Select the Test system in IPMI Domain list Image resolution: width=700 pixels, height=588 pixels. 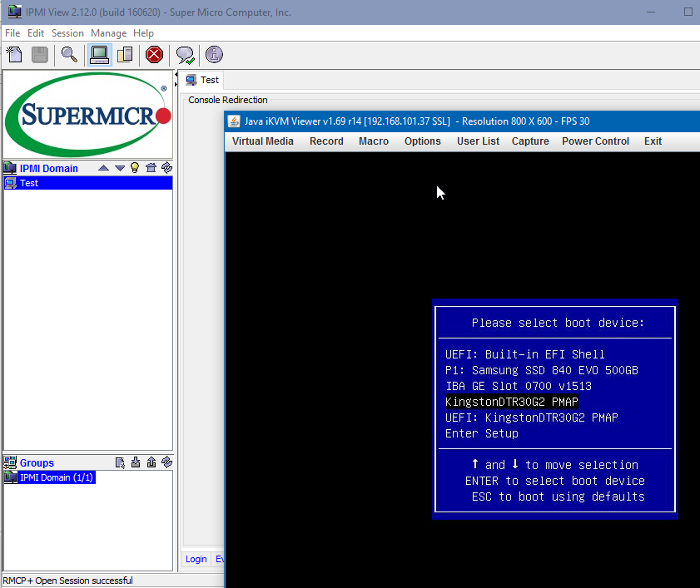tap(88, 183)
